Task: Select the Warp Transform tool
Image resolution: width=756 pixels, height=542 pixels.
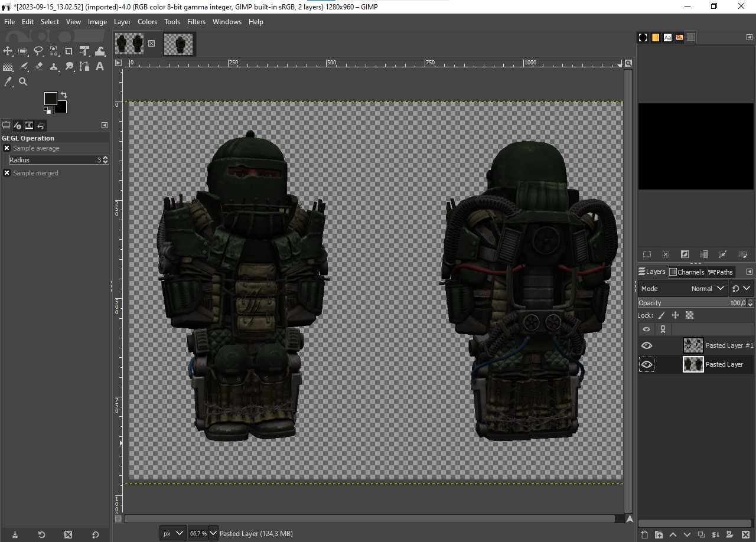Action: pyautogui.click(x=100, y=51)
